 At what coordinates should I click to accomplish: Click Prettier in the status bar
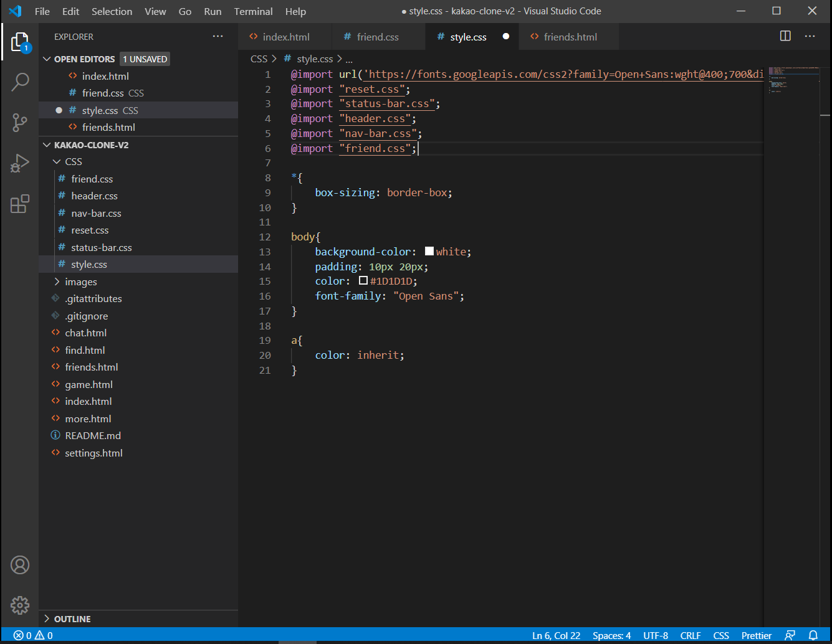757,635
